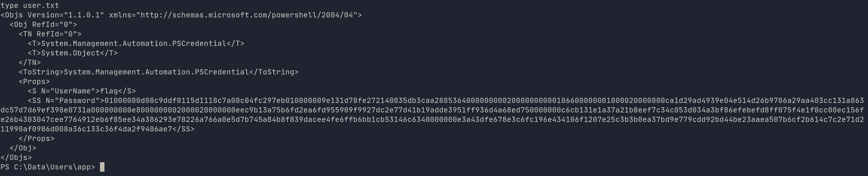Click the System.Object type line

click(73, 53)
